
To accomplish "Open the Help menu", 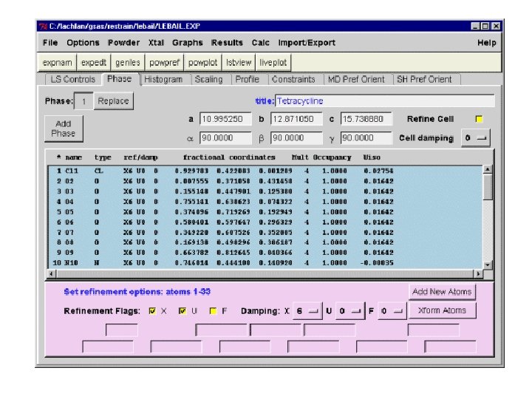I will (486, 43).
